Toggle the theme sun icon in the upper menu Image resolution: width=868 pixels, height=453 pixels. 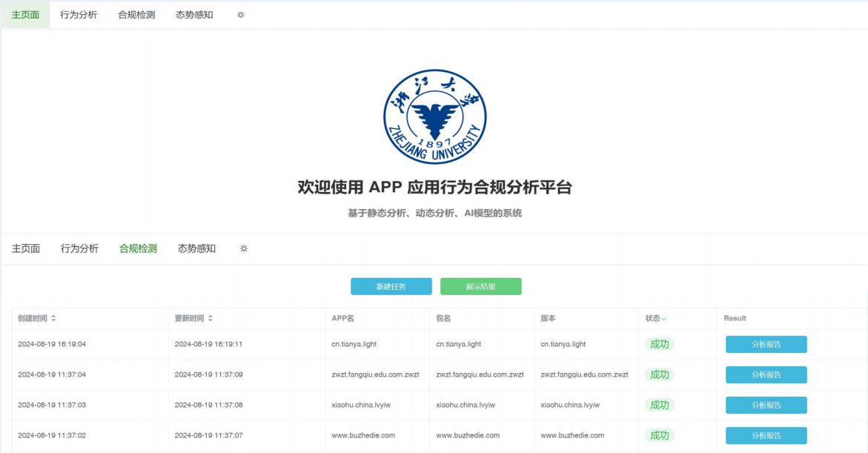[x=241, y=15]
